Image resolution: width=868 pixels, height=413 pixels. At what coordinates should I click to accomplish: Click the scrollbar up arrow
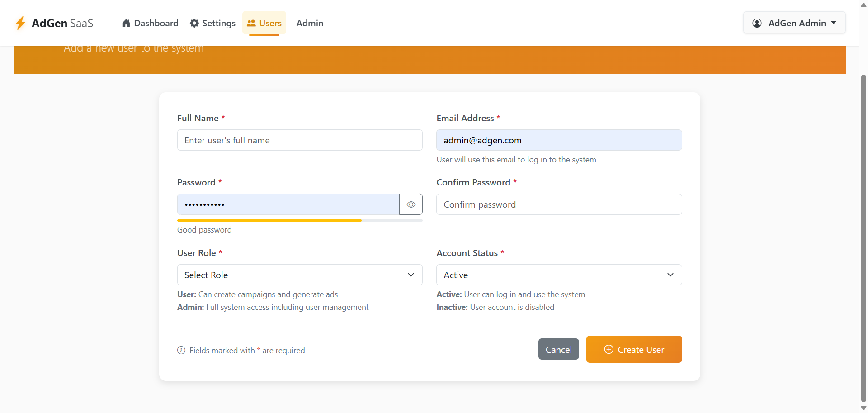[x=863, y=5]
